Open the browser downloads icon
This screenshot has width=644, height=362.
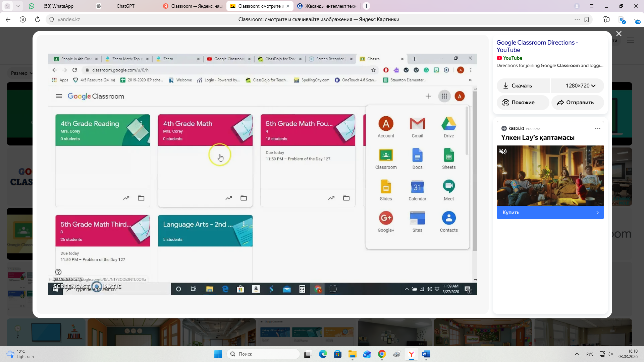(x=636, y=19)
